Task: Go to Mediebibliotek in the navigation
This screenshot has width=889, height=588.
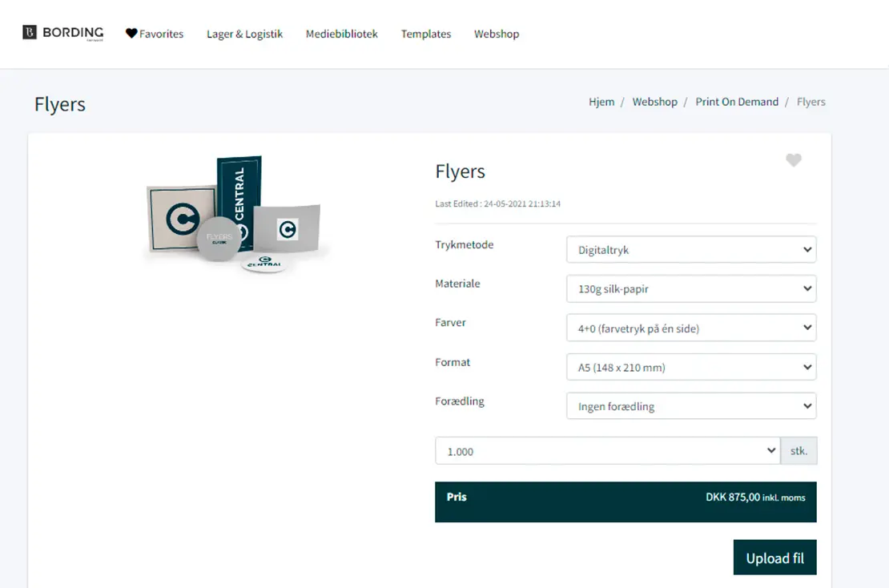Action: [x=341, y=34]
